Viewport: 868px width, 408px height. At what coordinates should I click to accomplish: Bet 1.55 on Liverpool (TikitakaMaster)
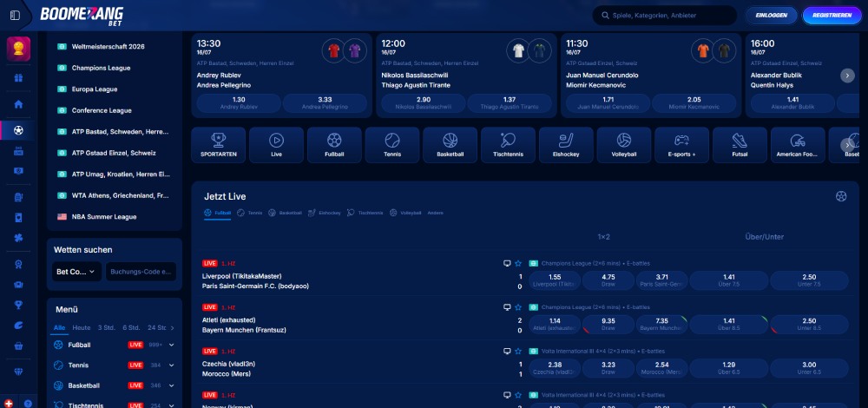click(555, 280)
